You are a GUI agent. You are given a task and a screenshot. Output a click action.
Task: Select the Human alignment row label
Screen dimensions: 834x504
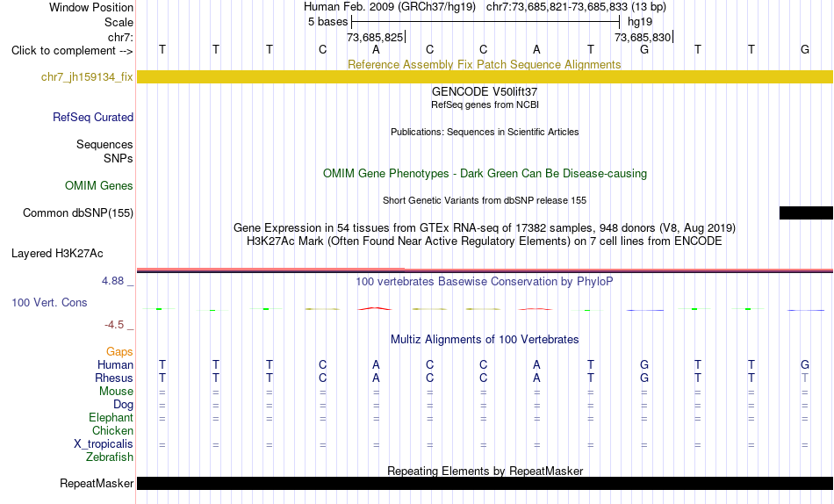(x=115, y=364)
